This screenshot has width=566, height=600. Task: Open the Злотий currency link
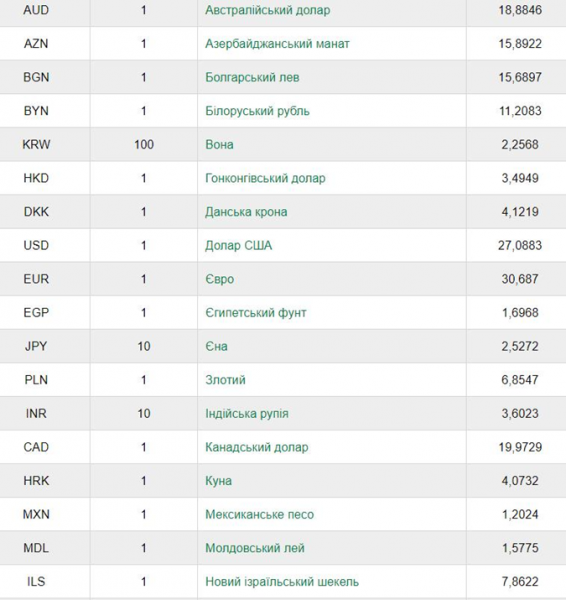(x=225, y=380)
